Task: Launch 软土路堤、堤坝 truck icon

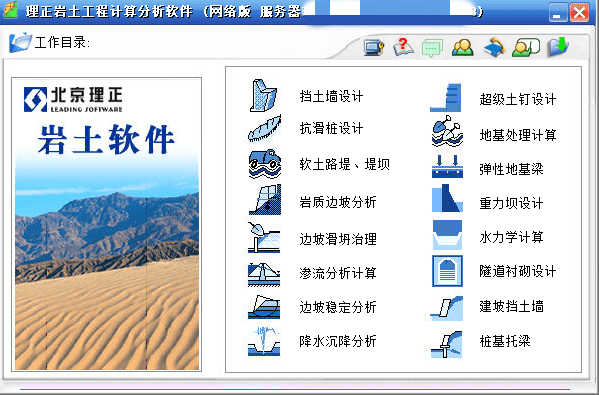Action: (264, 164)
